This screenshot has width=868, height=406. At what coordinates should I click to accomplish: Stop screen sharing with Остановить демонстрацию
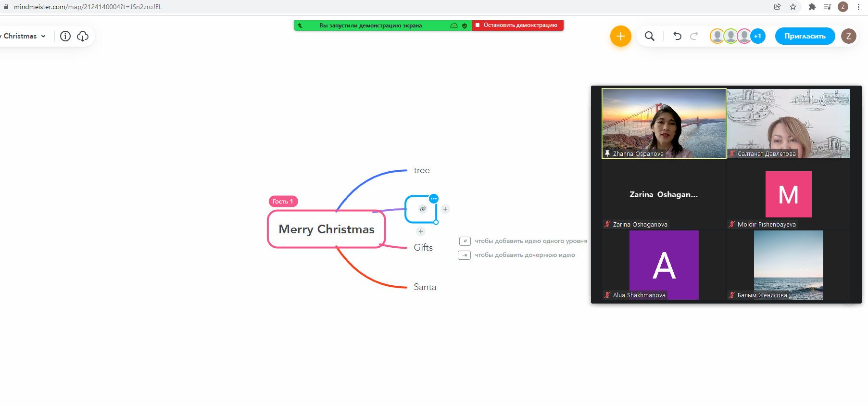click(x=517, y=25)
